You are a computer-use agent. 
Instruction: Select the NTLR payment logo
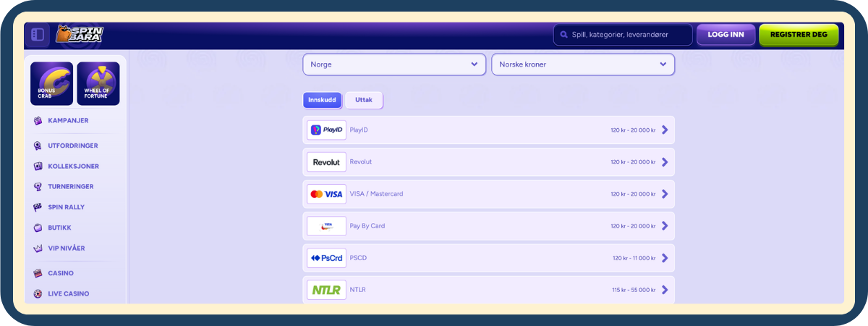click(x=326, y=290)
